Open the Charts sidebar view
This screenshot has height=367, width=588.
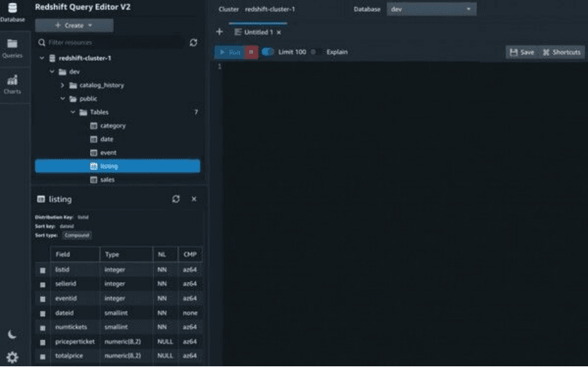(x=12, y=84)
